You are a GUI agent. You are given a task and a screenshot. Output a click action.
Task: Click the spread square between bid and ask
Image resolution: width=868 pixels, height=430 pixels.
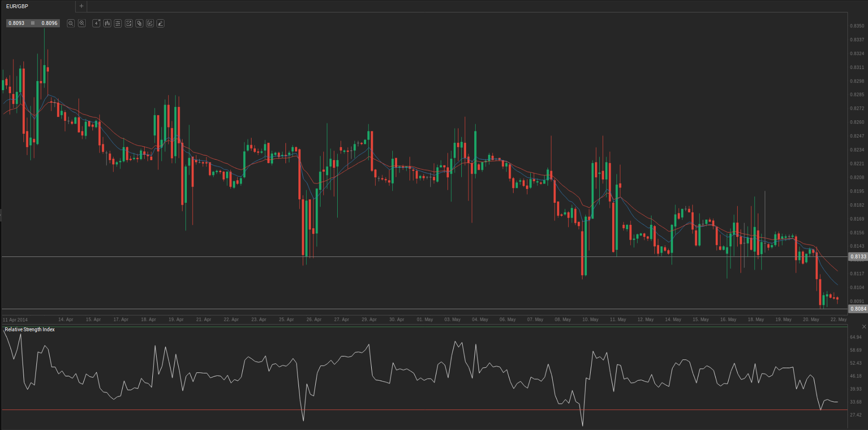[x=33, y=23]
